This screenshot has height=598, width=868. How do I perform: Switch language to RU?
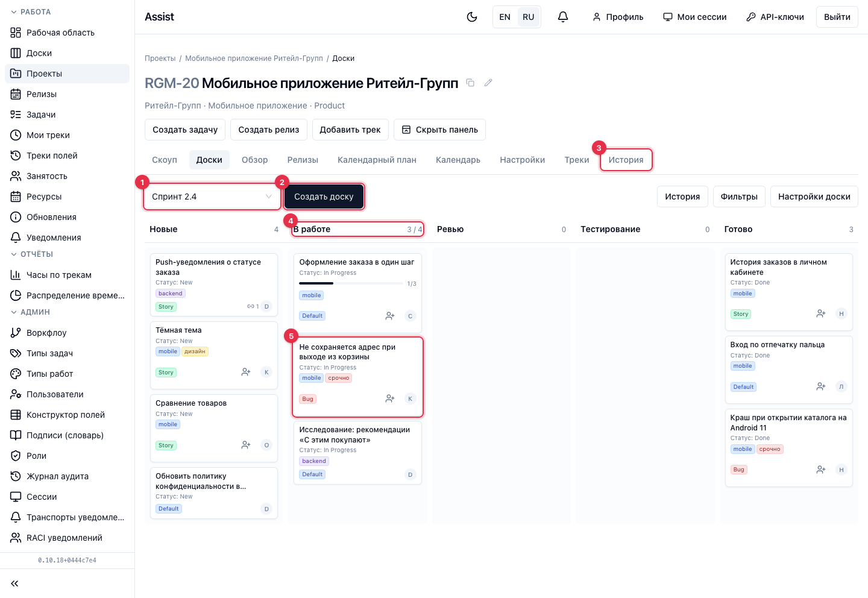[x=529, y=17]
